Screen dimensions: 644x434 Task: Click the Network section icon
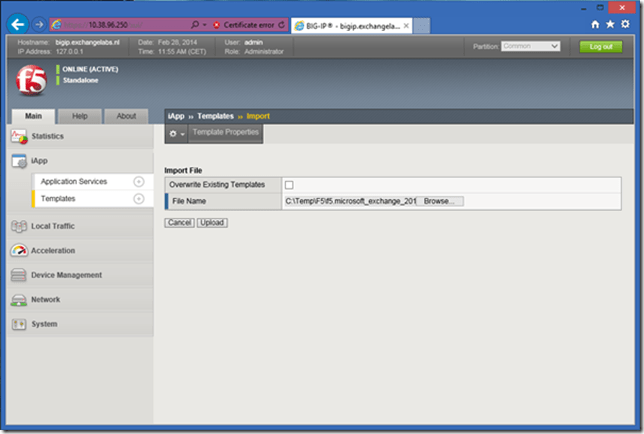19,299
